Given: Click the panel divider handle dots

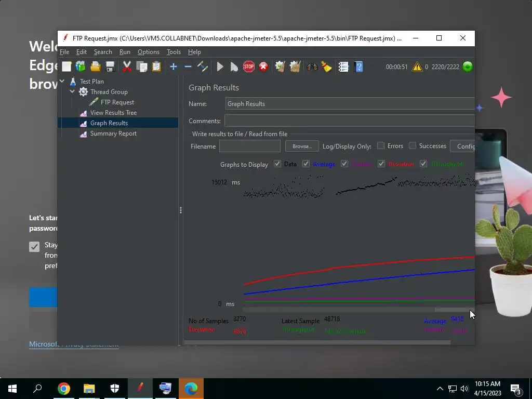Looking at the screenshot, I should 180,210.
